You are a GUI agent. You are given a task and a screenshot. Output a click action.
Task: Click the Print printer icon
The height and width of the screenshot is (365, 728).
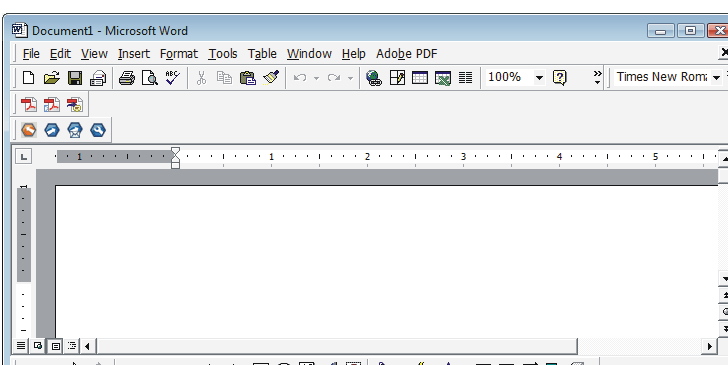tap(127, 78)
